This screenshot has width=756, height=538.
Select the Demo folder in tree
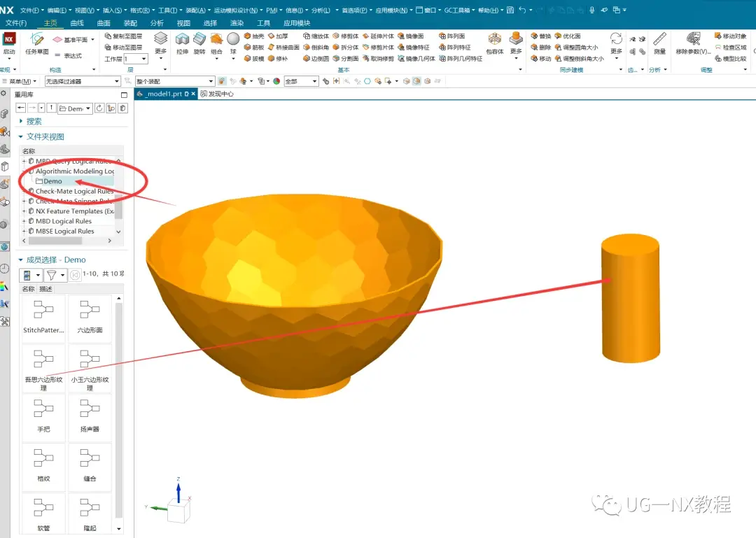[52, 181]
